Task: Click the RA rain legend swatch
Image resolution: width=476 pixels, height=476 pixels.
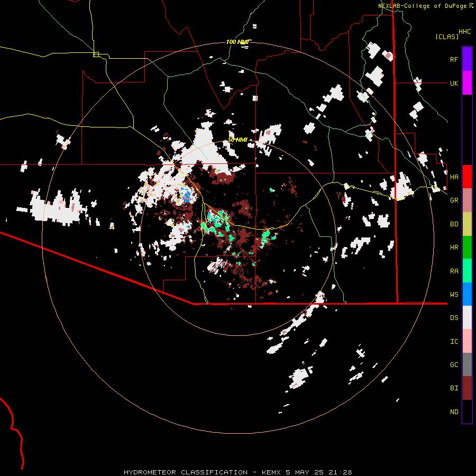Action: point(467,270)
